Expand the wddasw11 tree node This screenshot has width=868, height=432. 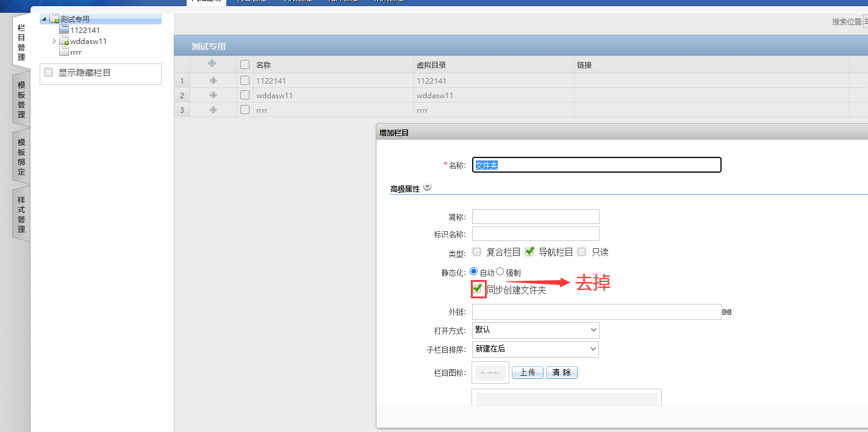tap(54, 41)
